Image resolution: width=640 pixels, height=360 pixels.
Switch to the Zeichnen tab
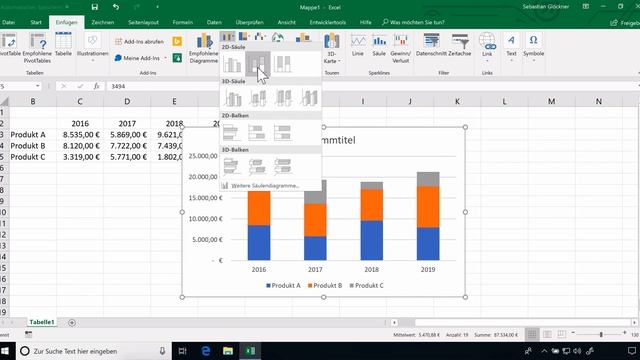[x=103, y=22]
